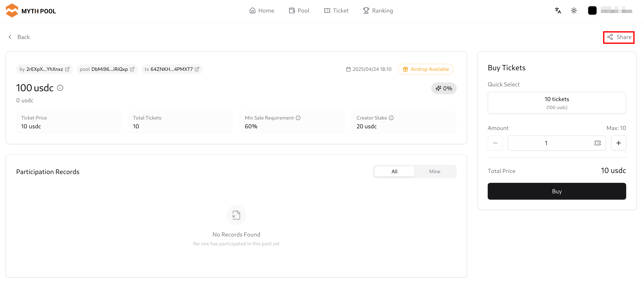Open the wallet account avatar
Viewport: 644px width, 299px height.
pyautogui.click(x=592, y=10)
